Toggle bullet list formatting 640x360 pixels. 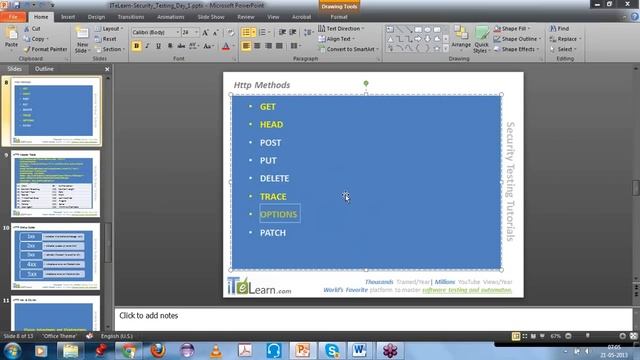tap(246, 32)
